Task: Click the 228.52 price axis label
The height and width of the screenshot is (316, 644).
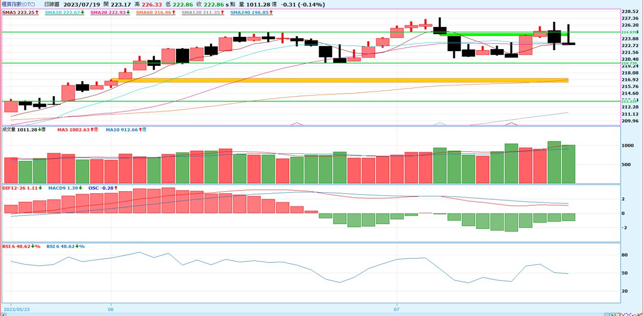Action: (630, 11)
